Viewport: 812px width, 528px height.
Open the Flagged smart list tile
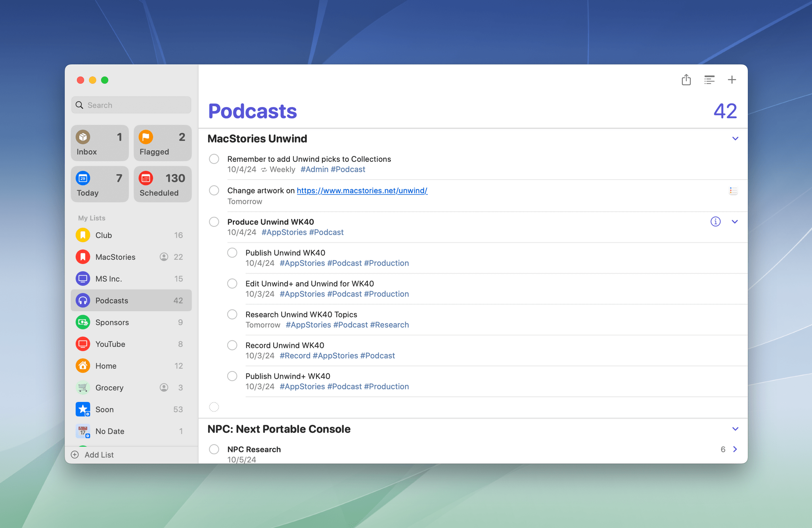point(163,143)
